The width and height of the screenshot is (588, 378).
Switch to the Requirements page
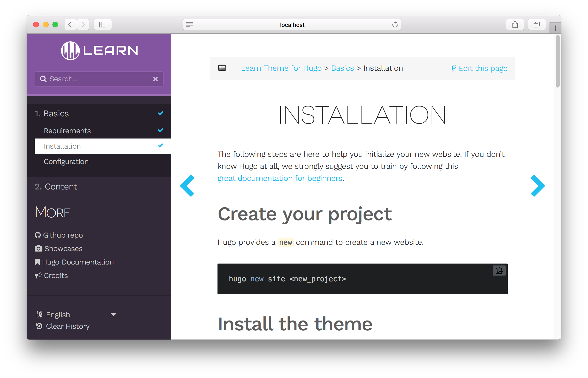[67, 131]
